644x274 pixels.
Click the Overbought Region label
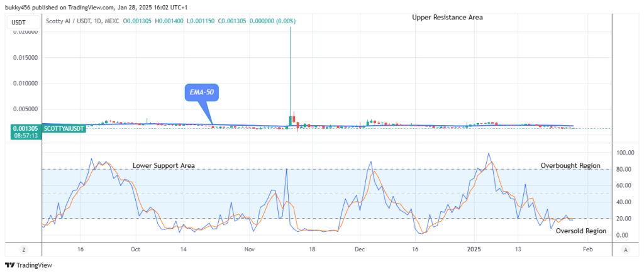[x=570, y=165]
